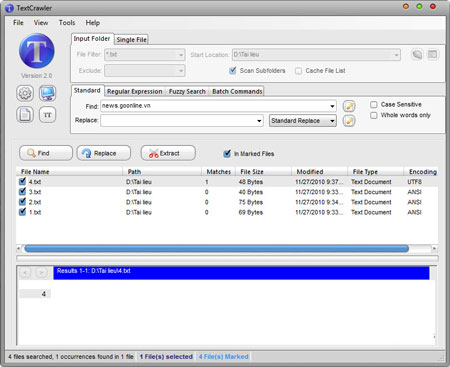Click the next result arrow
This screenshot has width=450, height=367.
click(41, 273)
